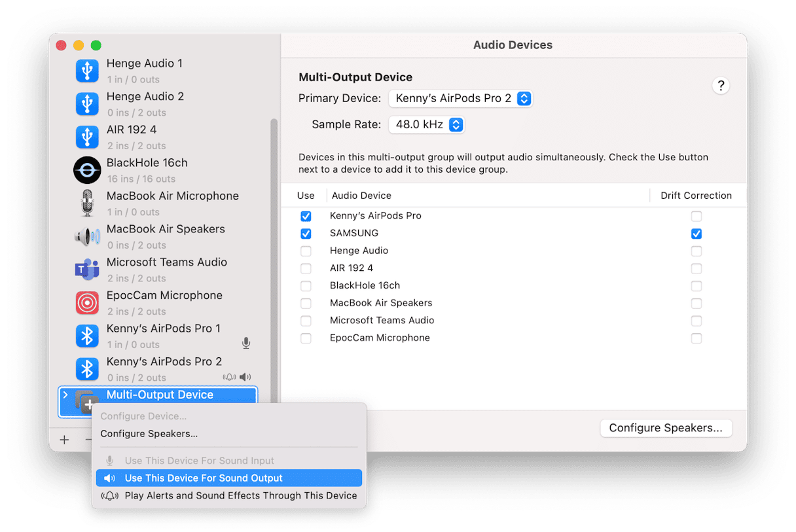Tick Use for EpocCam Microphone
This screenshot has width=796, height=532.
pyautogui.click(x=306, y=338)
